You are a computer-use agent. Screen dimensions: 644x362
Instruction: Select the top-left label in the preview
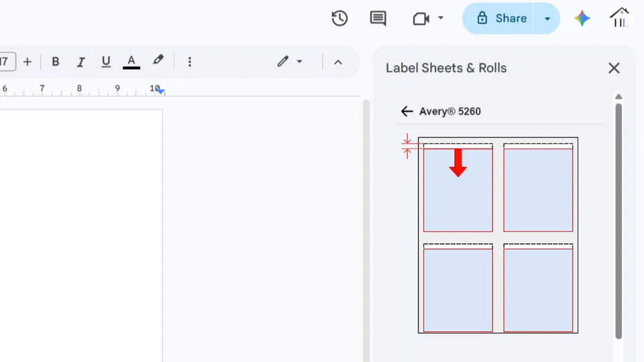click(458, 190)
